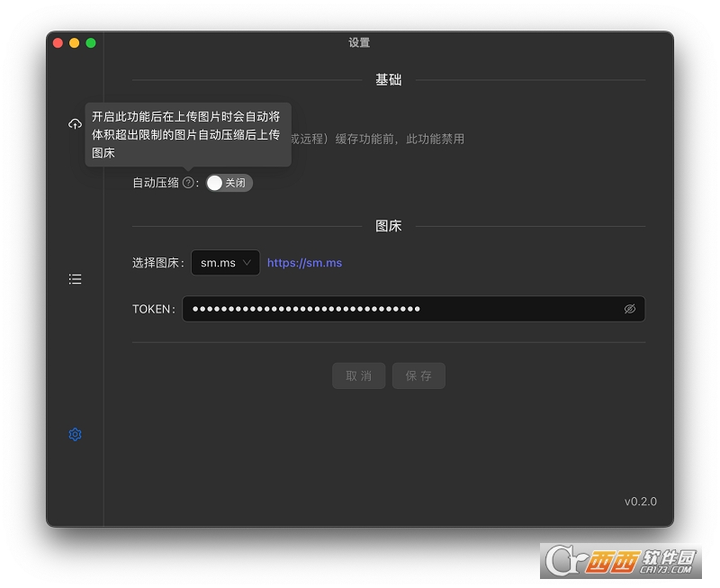720x588 pixels.
Task: Minimize the window with yellow button
Action: 75,42
